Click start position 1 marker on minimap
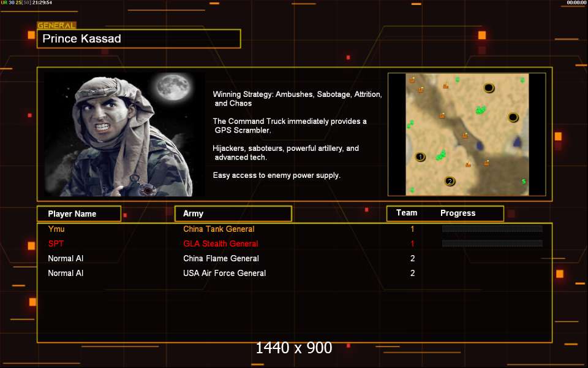Viewport: 588px width, 368px height. (420, 156)
